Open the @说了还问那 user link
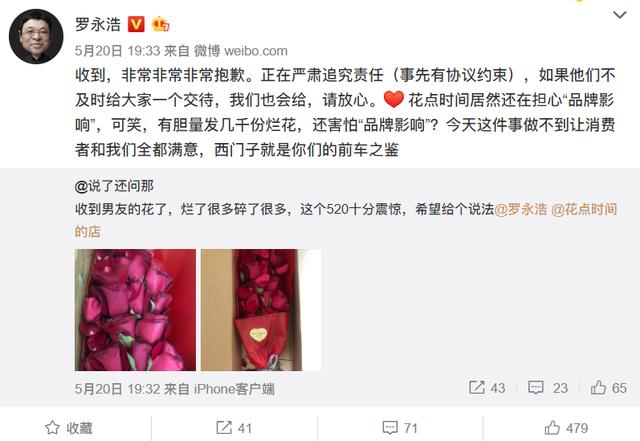This screenshot has height=441, width=640. click(114, 186)
